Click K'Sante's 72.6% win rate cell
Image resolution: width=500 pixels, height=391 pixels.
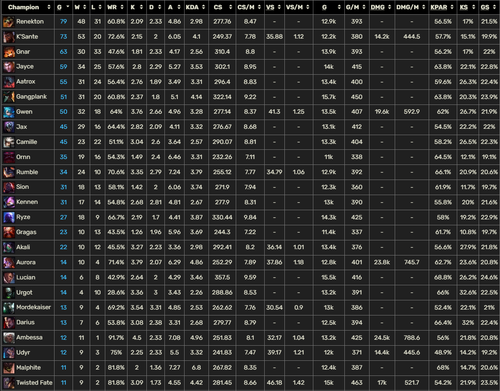point(116,37)
